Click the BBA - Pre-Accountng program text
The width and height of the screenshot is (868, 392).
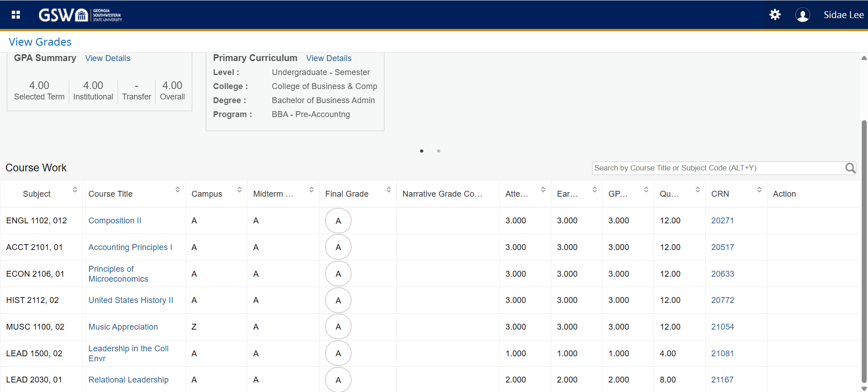pyautogui.click(x=311, y=114)
